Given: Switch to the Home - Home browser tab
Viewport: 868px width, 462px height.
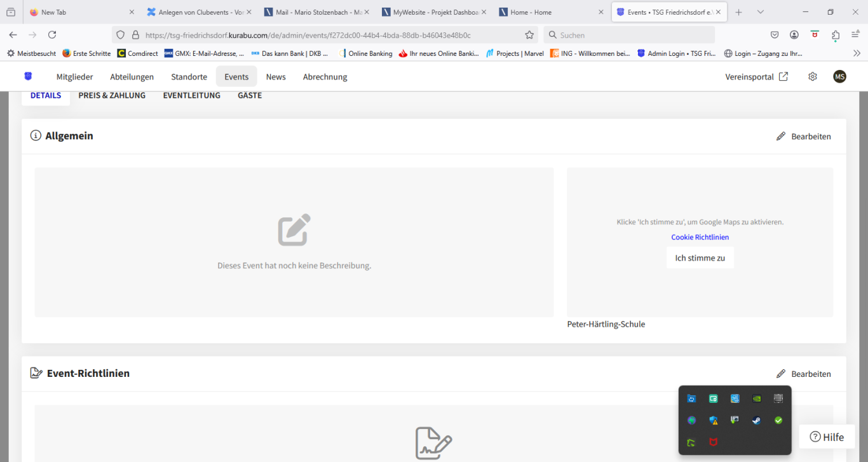Looking at the screenshot, I should tap(551, 12).
